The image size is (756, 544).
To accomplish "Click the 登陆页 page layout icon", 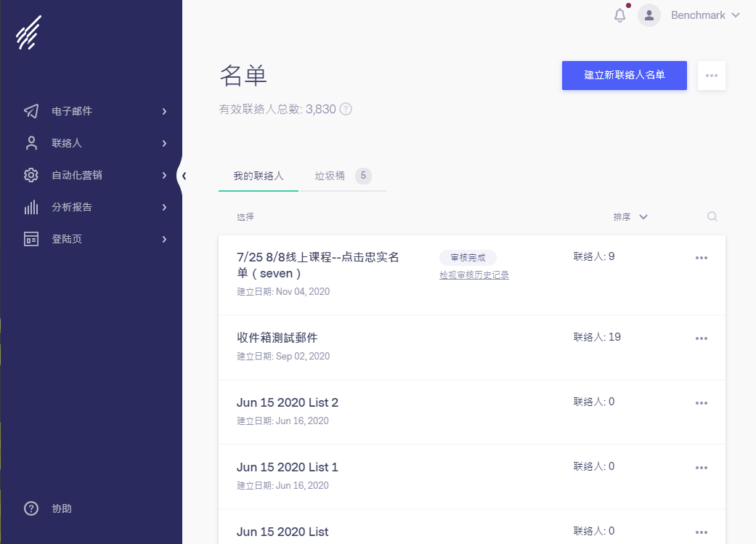I will (31, 239).
